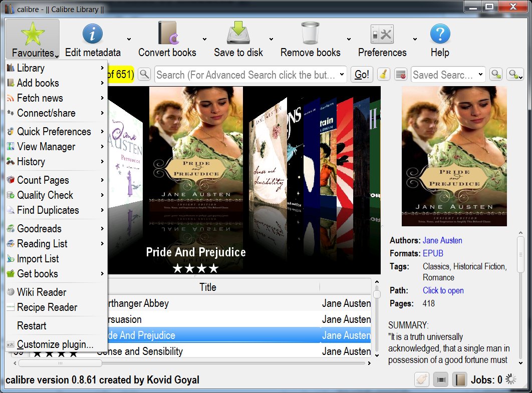Image resolution: width=532 pixels, height=393 pixels.
Task: Toggle the Cover Browser icon in status bar
Action: pyautogui.click(x=441, y=379)
